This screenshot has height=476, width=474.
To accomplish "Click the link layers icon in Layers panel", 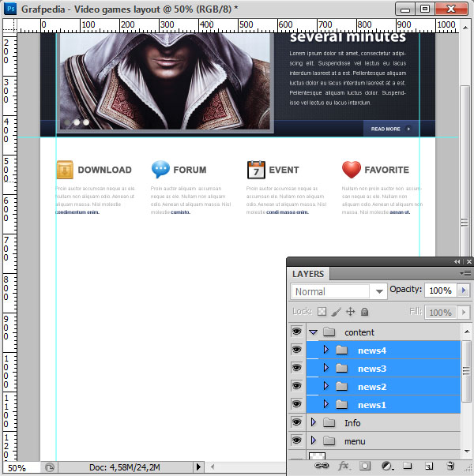I will 322,466.
